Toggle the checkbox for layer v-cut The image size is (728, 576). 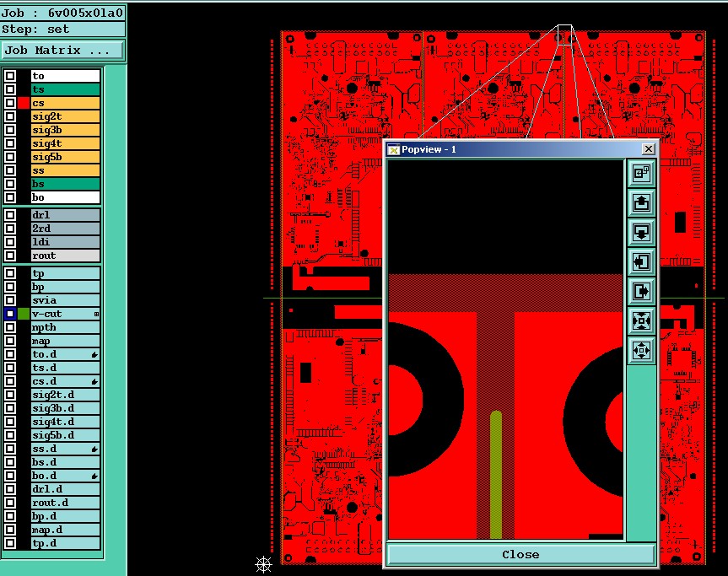(10, 314)
